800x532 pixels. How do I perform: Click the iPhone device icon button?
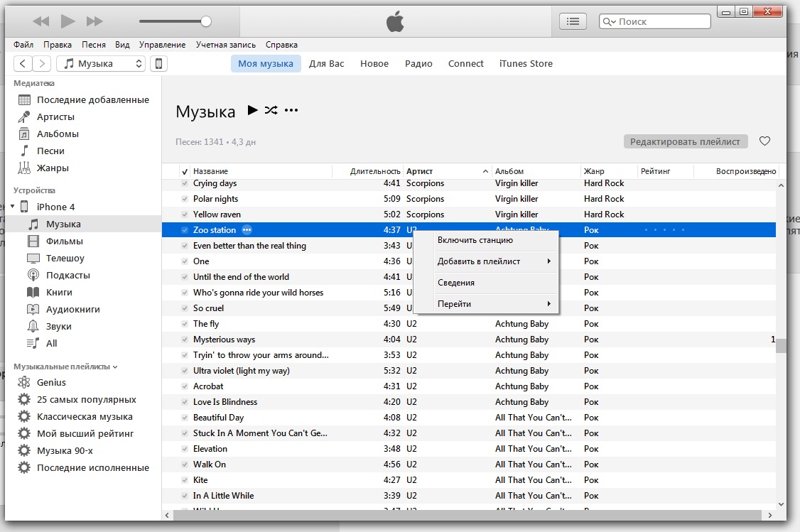click(158, 64)
